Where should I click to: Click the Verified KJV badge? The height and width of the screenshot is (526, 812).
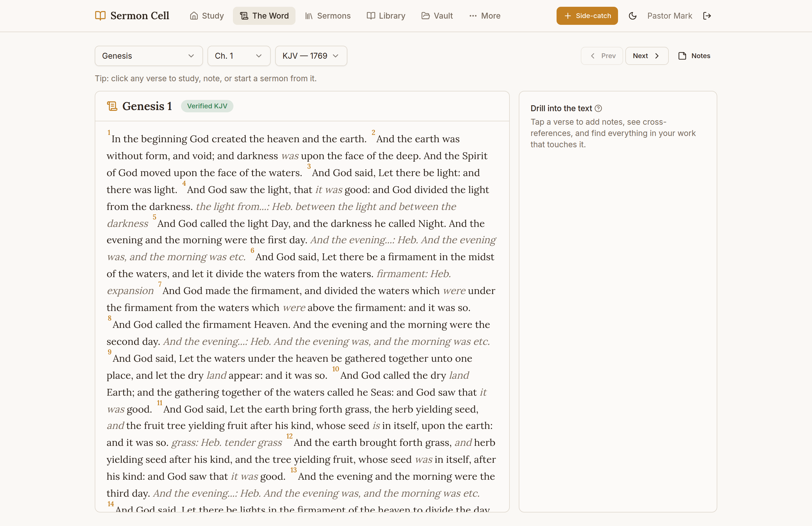(x=207, y=106)
